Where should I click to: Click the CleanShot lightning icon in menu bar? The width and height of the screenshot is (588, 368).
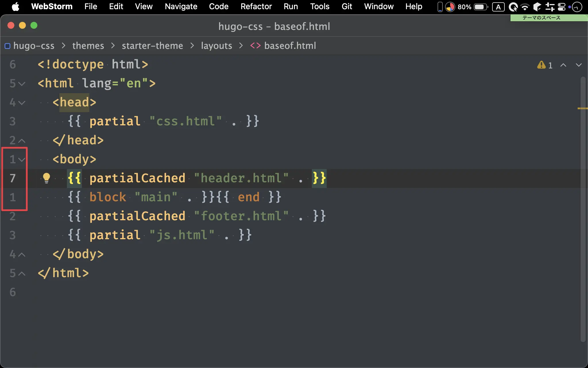click(x=513, y=7)
